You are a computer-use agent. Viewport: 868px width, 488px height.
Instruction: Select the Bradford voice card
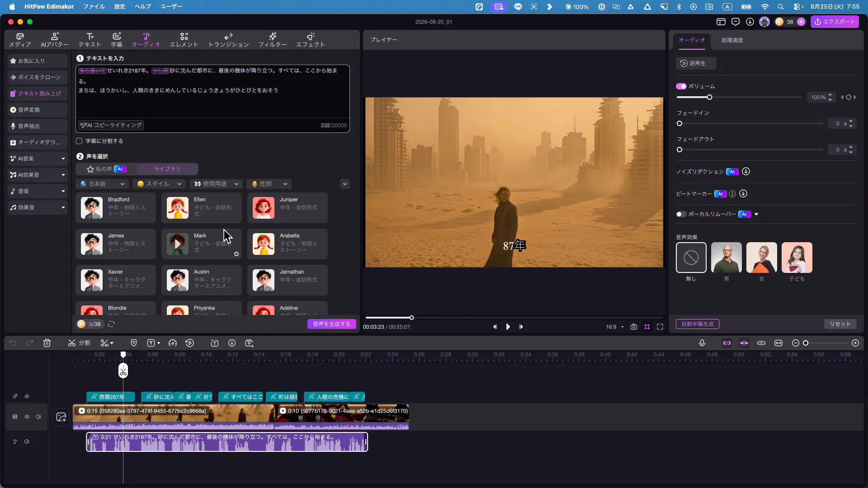(116, 208)
